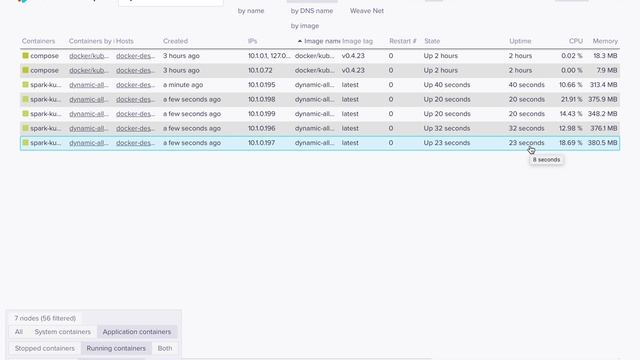Click the '313.4 MB' memory value
Screen dimensions: 640x360
(x=604, y=85)
